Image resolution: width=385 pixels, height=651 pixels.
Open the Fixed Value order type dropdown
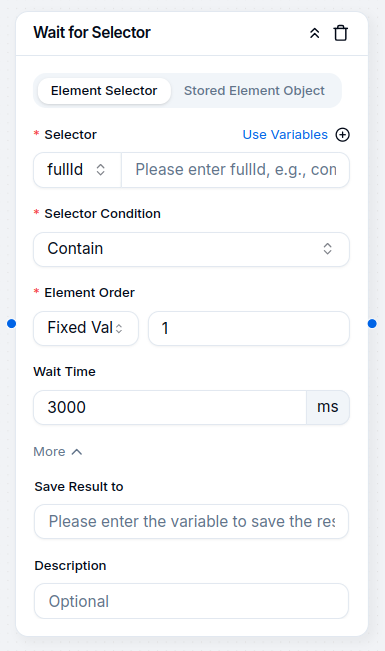tap(86, 328)
